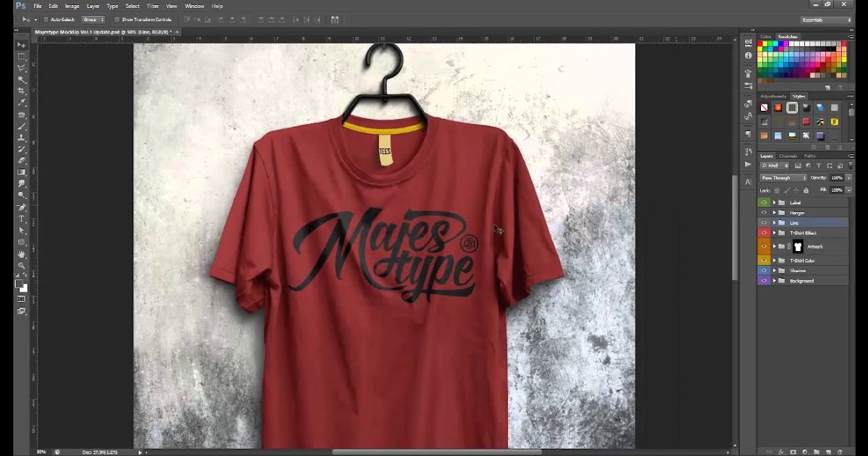Viewport: 868px width, 456px height.
Task: Select the Rectangle shape tool
Action: pyautogui.click(x=22, y=242)
